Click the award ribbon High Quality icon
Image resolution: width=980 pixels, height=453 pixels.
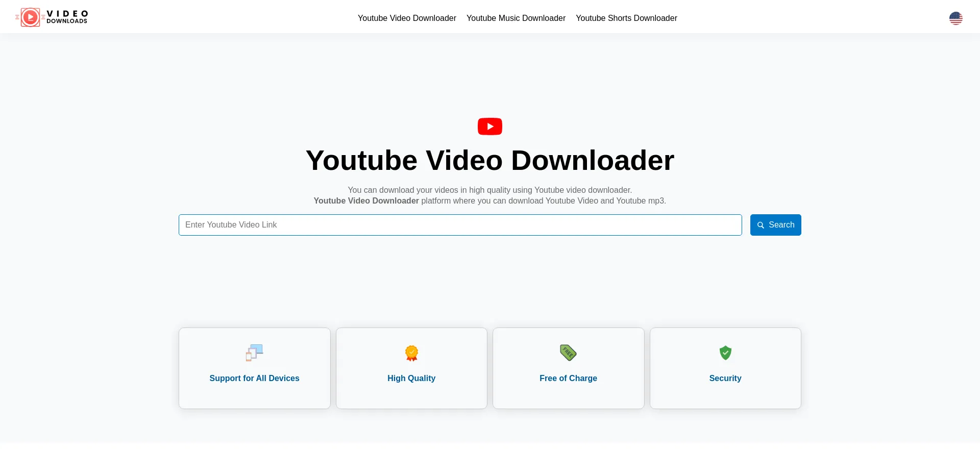411,353
